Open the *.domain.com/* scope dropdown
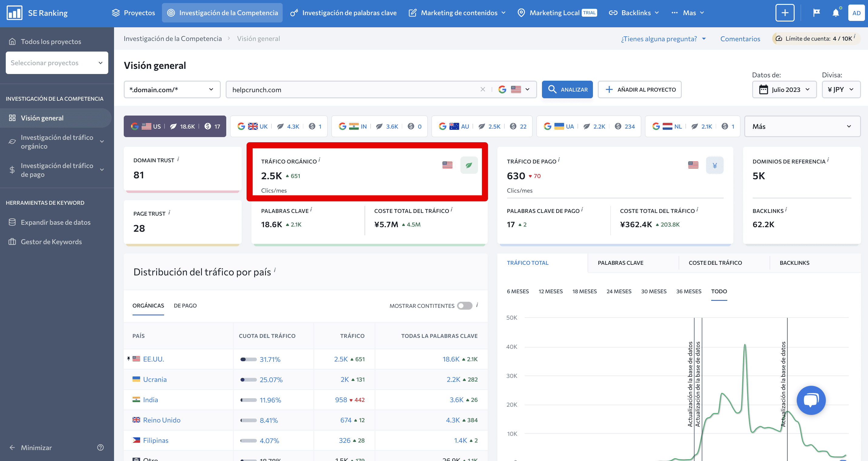Image resolution: width=868 pixels, height=461 pixels. (x=172, y=89)
